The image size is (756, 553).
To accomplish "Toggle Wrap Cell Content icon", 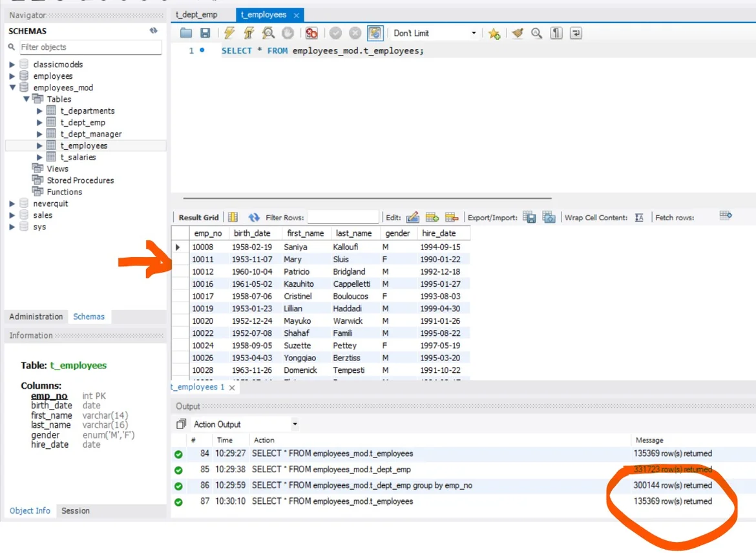I will 639,218.
